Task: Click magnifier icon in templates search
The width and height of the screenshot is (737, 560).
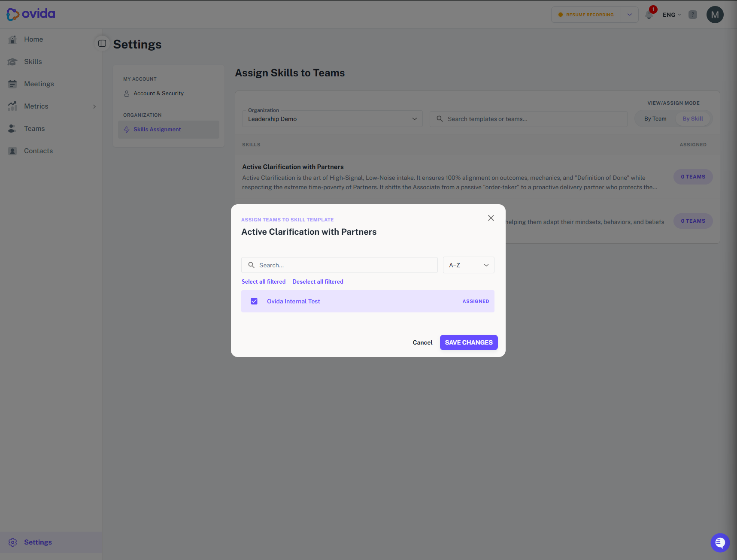Action: [440, 119]
